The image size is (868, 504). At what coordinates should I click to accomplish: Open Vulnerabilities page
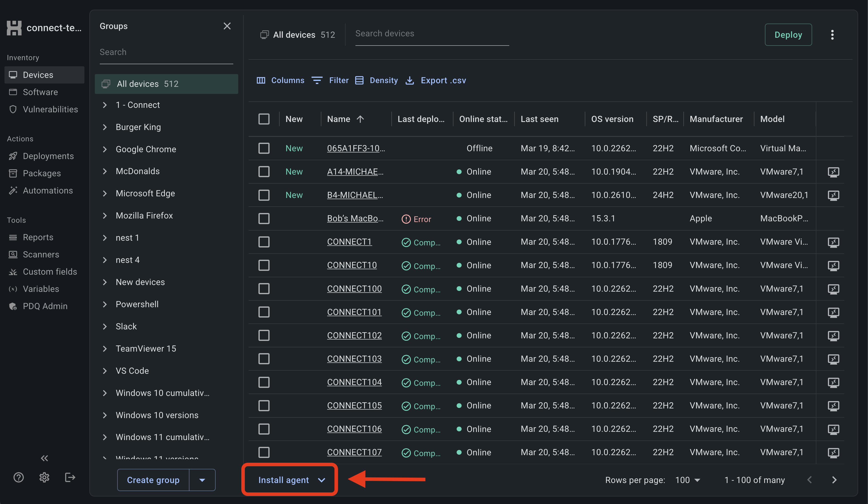point(44,109)
